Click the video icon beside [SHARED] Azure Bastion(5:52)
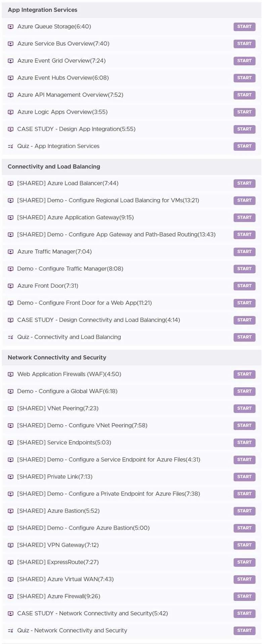The image size is (262, 644). (11, 511)
